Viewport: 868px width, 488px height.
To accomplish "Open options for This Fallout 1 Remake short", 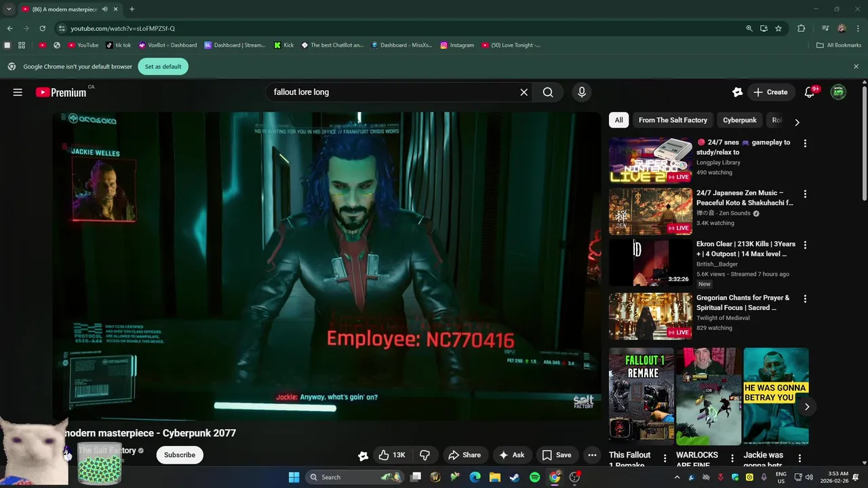I will point(665,459).
